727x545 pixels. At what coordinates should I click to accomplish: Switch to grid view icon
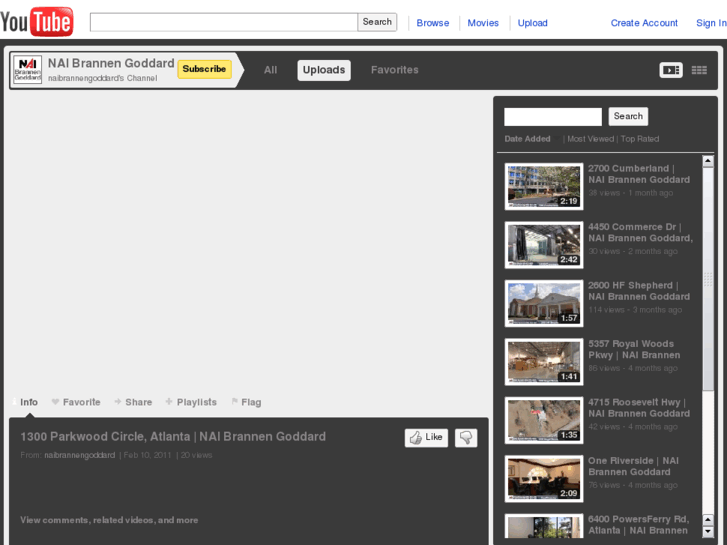tap(699, 70)
